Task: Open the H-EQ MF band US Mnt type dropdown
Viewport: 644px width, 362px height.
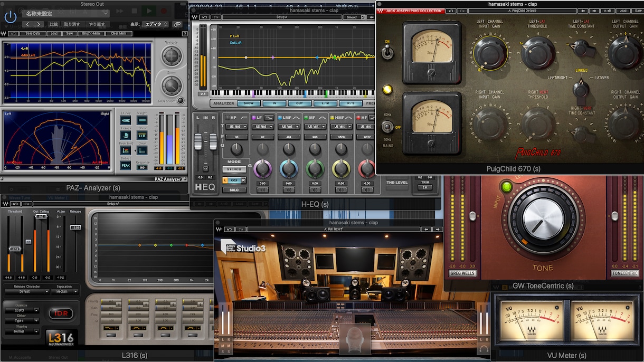Action: (x=315, y=127)
